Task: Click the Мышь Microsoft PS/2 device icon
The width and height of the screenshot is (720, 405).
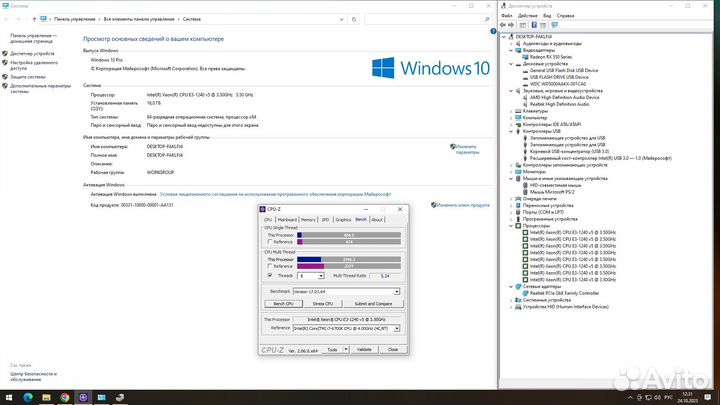Action: (x=525, y=192)
